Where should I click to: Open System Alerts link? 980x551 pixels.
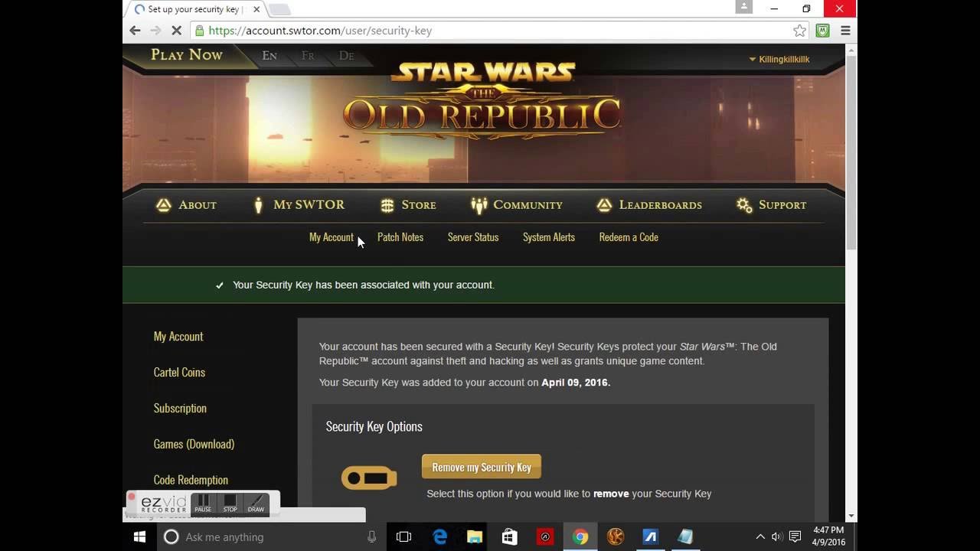click(x=549, y=237)
